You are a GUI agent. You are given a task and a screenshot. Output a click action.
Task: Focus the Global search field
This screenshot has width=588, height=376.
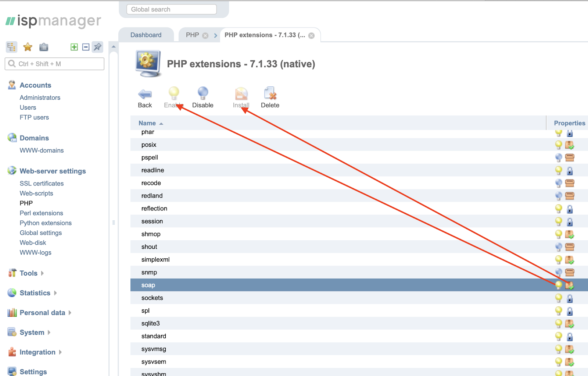172,10
